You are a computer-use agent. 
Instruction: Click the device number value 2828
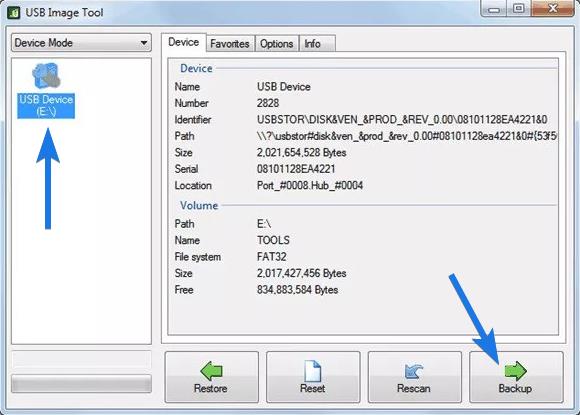(x=268, y=103)
